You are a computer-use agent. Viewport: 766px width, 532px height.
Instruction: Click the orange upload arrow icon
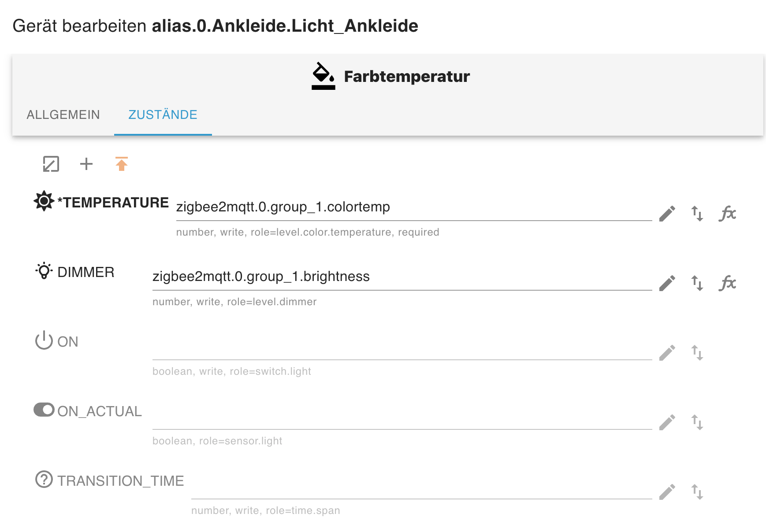tap(122, 164)
